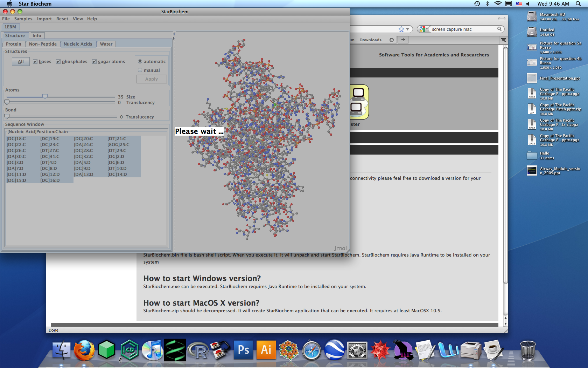Open Firefox from the dock
This screenshot has height=368, width=588.
click(x=84, y=350)
